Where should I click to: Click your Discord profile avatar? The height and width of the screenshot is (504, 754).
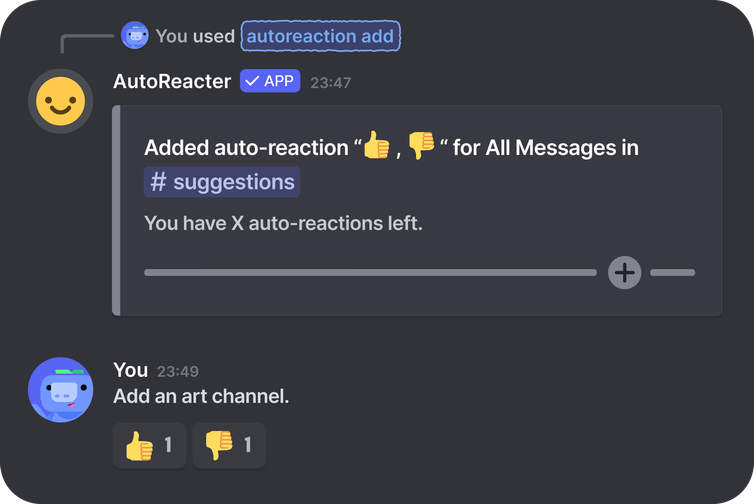[x=60, y=389]
